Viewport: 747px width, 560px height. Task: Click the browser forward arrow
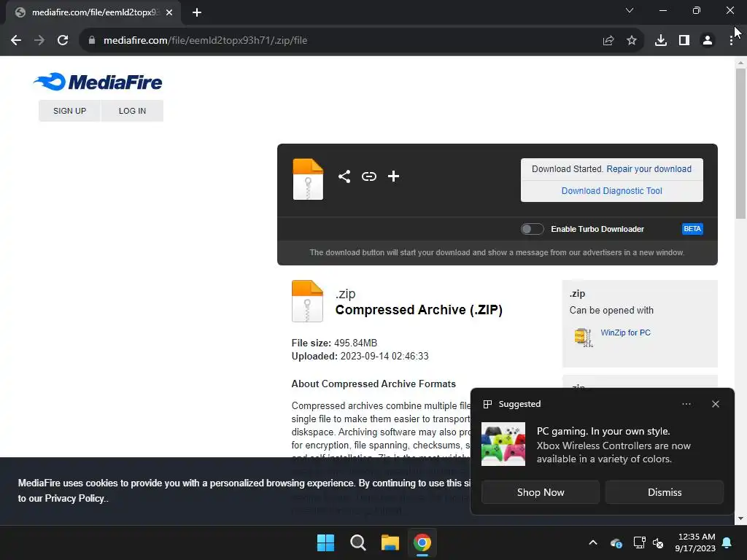coord(39,41)
